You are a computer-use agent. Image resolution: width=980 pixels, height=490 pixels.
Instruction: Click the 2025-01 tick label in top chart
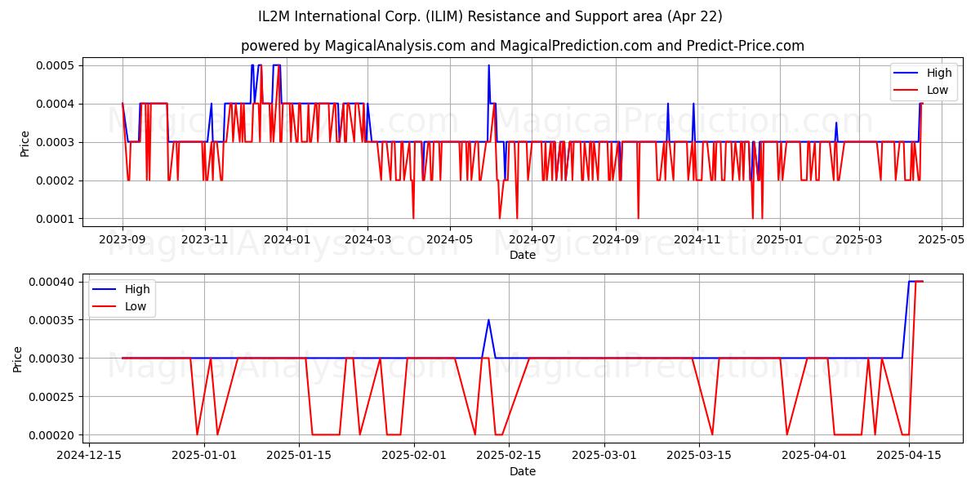click(779, 239)
